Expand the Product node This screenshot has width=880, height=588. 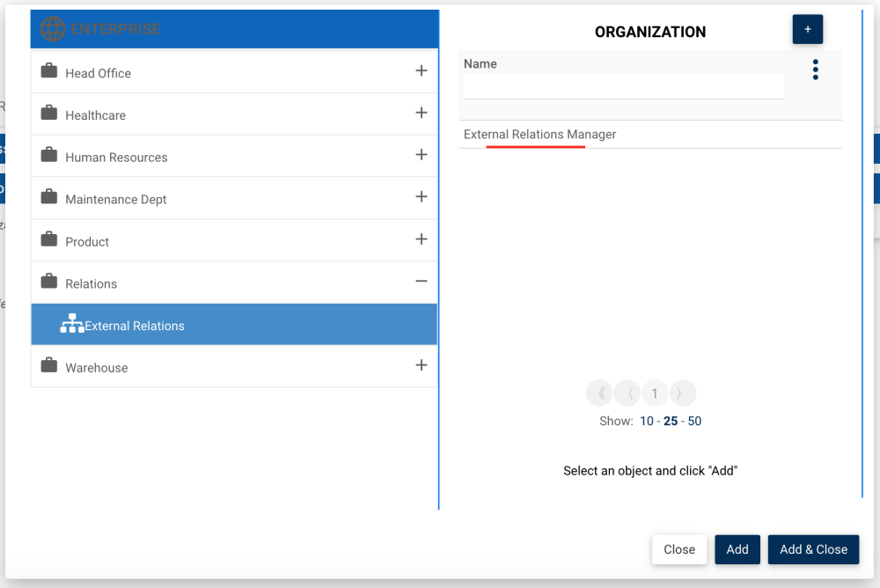(422, 239)
